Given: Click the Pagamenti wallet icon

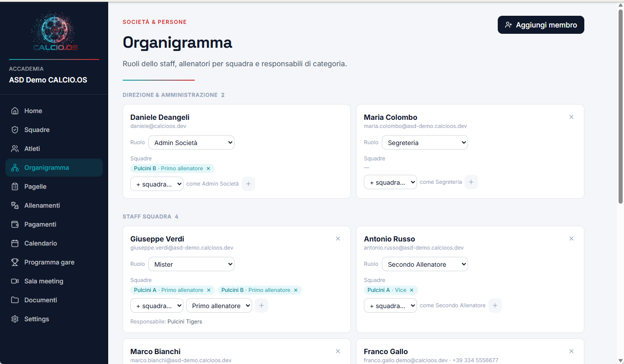Looking at the screenshot, I should [15, 224].
